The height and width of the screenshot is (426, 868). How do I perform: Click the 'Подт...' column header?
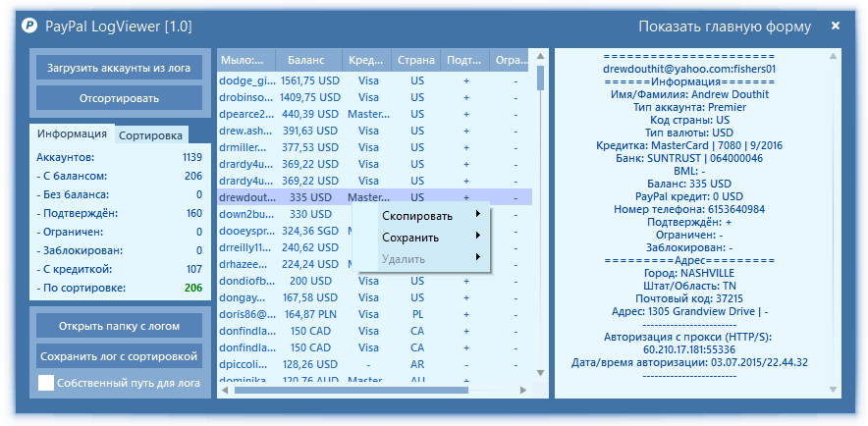click(465, 60)
